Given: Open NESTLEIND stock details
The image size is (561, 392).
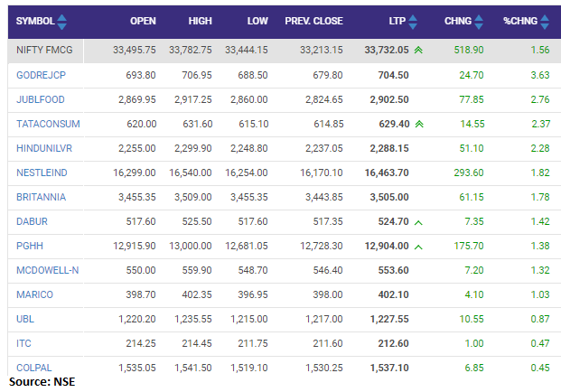Looking at the screenshot, I should (x=41, y=172).
